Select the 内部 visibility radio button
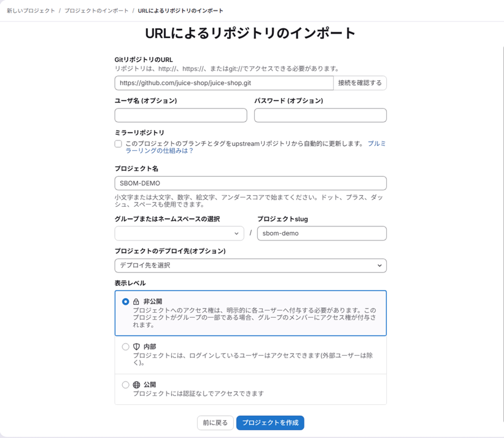The height and width of the screenshot is (438, 504). (x=125, y=347)
